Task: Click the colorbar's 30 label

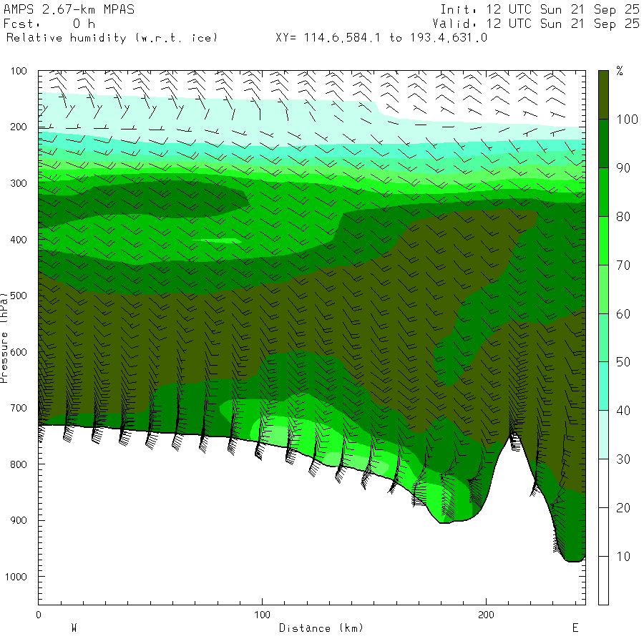Action: click(x=623, y=459)
